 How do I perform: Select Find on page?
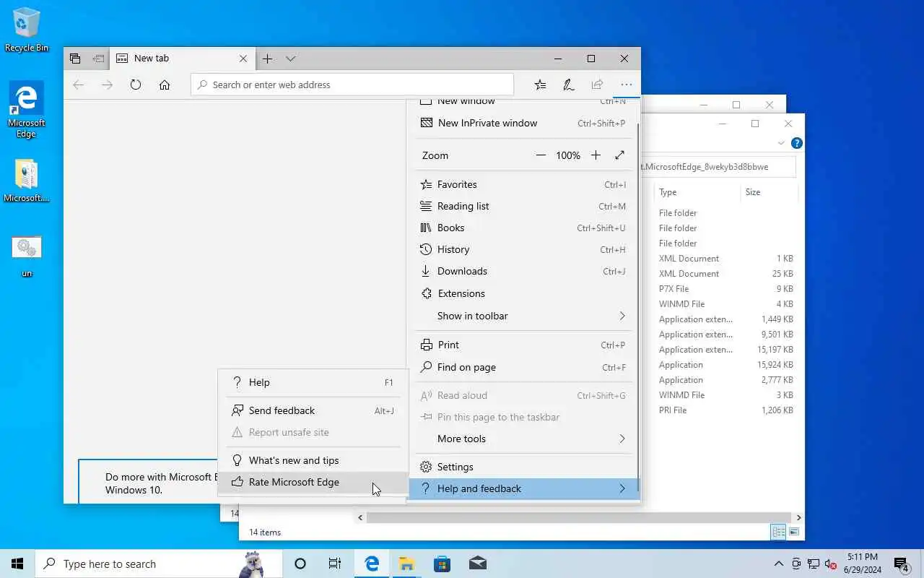523,367
